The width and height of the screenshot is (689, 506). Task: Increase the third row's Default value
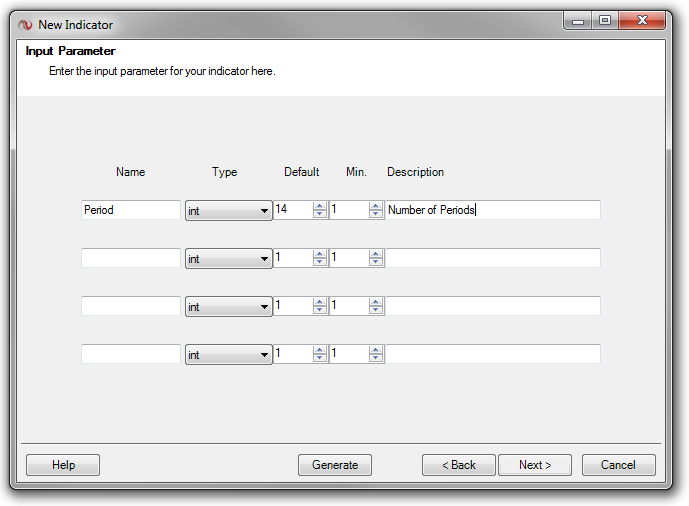click(320, 302)
